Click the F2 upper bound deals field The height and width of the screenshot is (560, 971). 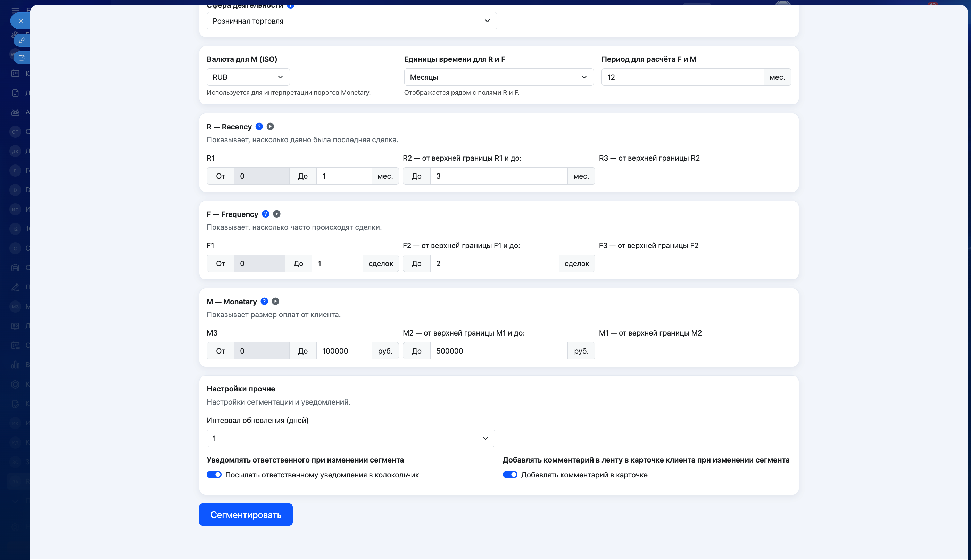pyautogui.click(x=494, y=263)
